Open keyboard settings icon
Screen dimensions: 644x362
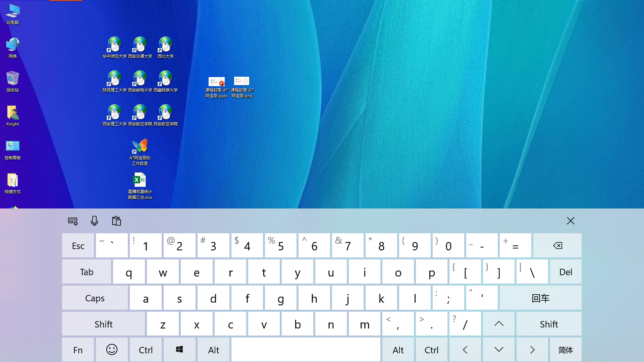pyautogui.click(x=73, y=221)
